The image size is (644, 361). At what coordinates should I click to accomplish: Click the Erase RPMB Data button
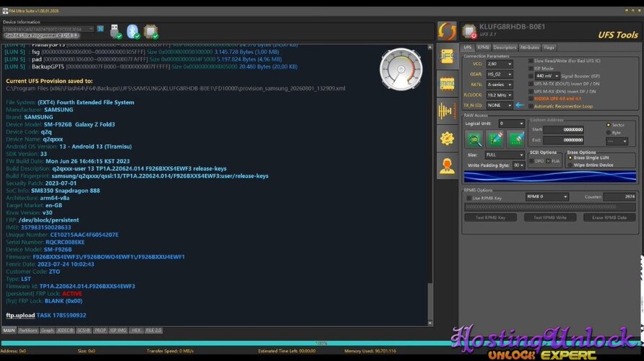click(x=609, y=217)
